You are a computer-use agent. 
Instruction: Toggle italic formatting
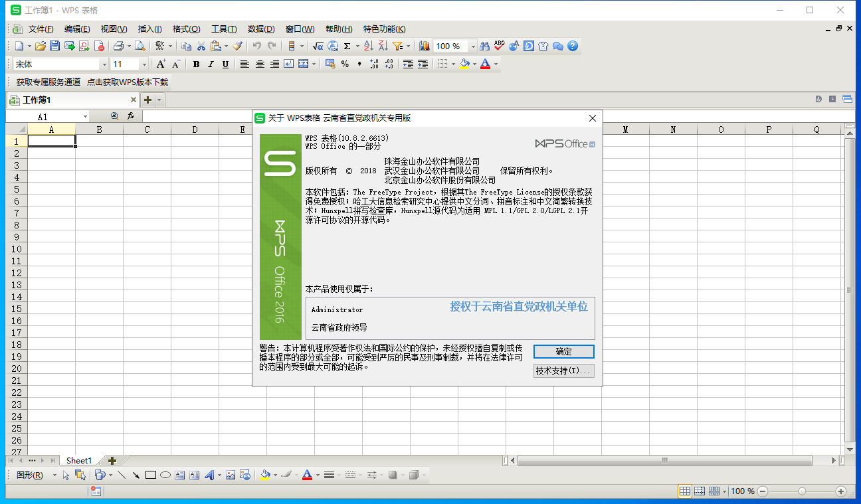[x=211, y=64]
